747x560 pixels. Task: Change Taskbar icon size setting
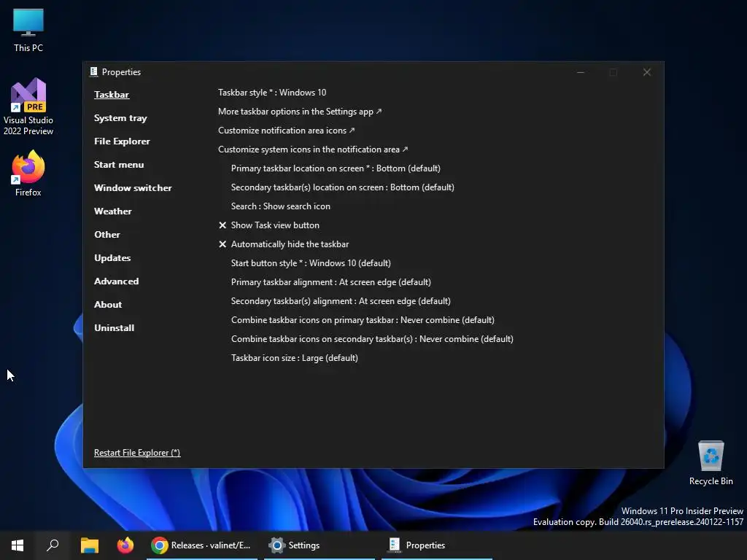(x=295, y=358)
